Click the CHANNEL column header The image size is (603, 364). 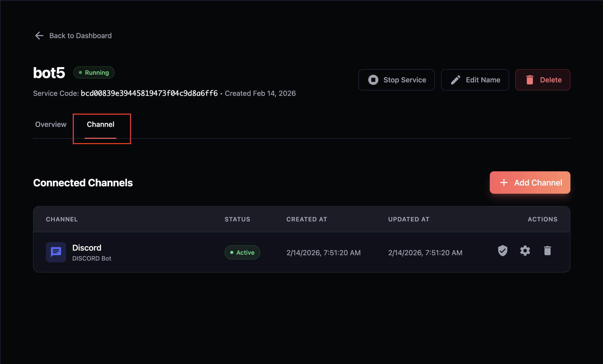point(62,219)
